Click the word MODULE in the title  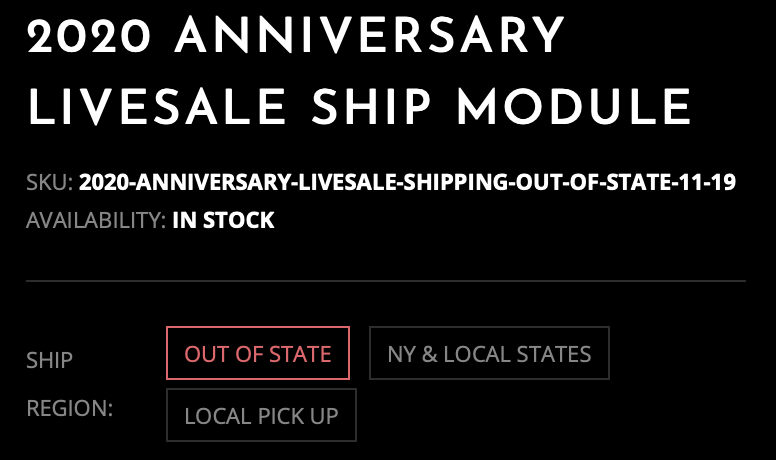(574, 106)
